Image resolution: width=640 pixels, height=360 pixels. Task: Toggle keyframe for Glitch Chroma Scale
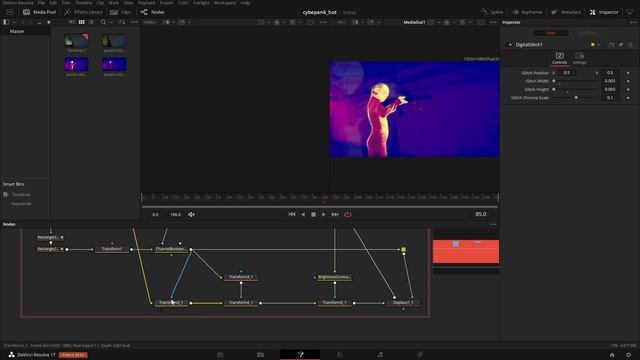[628, 98]
